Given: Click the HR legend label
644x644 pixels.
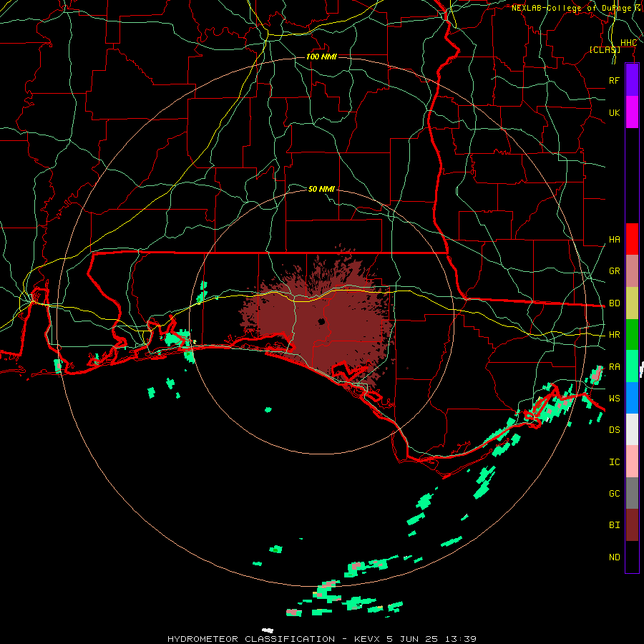Looking at the screenshot, I should (x=614, y=335).
